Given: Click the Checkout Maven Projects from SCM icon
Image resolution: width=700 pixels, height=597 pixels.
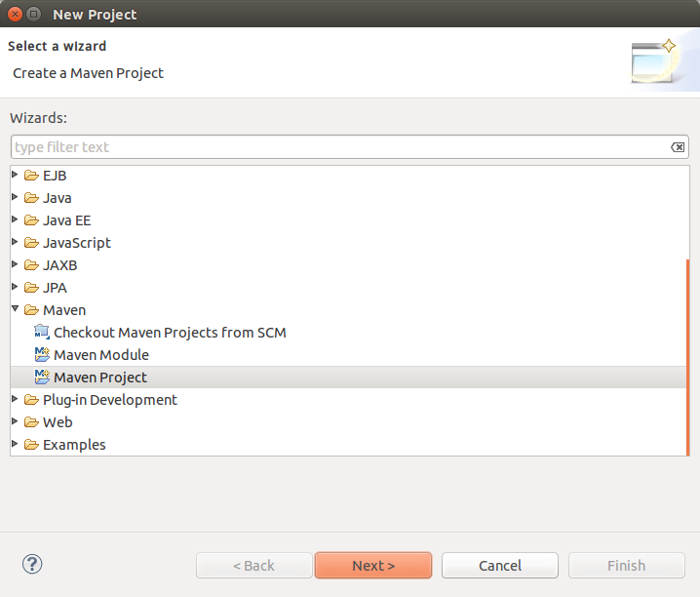Looking at the screenshot, I should [42, 333].
